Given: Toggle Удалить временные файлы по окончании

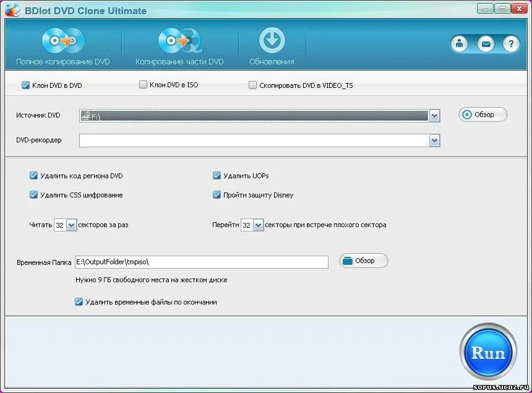Looking at the screenshot, I should (79, 301).
